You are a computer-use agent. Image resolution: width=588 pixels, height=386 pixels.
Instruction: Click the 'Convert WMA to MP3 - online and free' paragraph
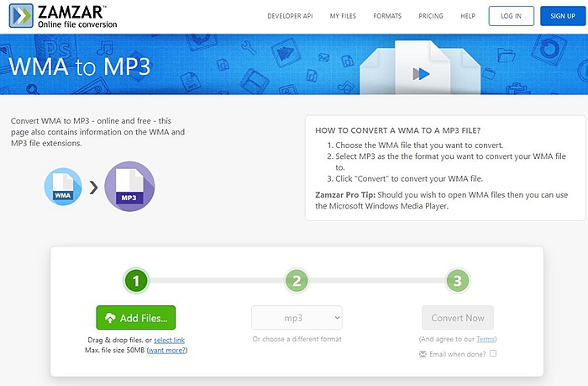pyautogui.click(x=98, y=132)
